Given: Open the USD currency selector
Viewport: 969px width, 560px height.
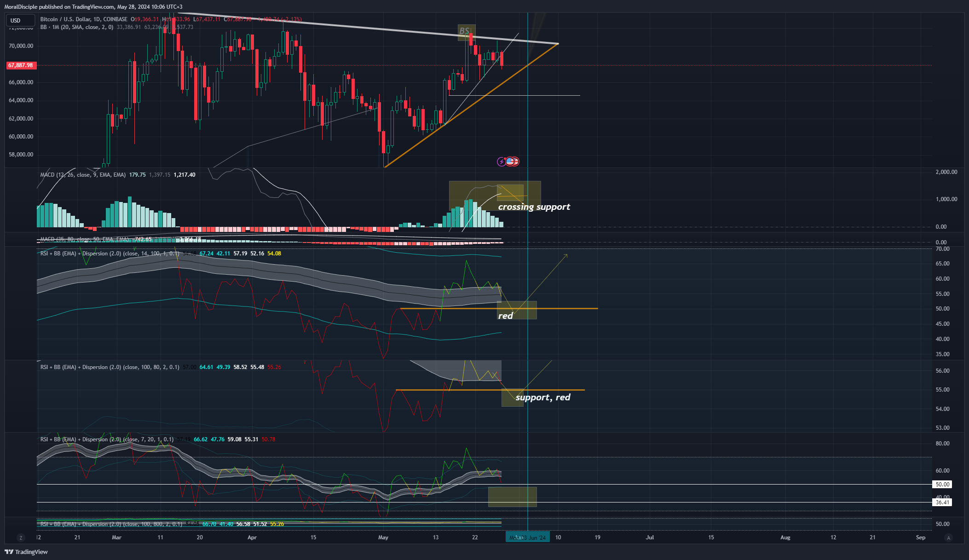Looking at the screenshot, I should click(x=20, y=20).
